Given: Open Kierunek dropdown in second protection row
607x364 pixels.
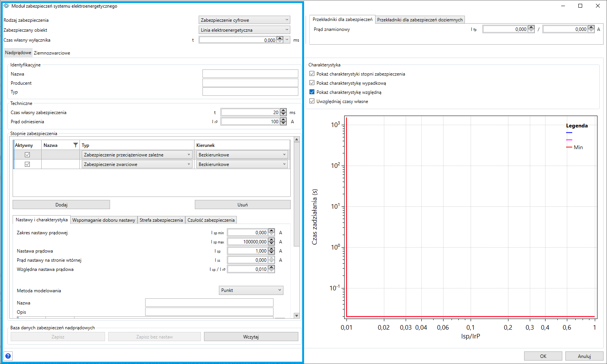Looking at the screenshot, I should click(242, 164).
